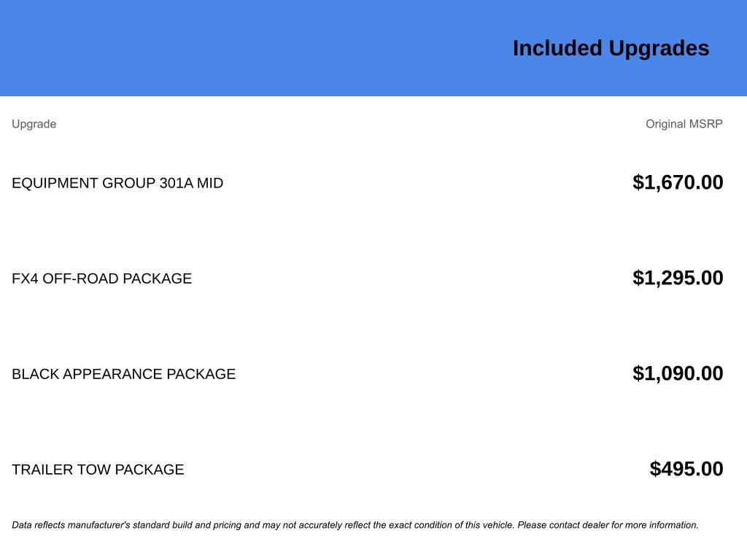Screen dimensions: 747x560
Task: Select the "Upgrade" column header
Action: 34,124
